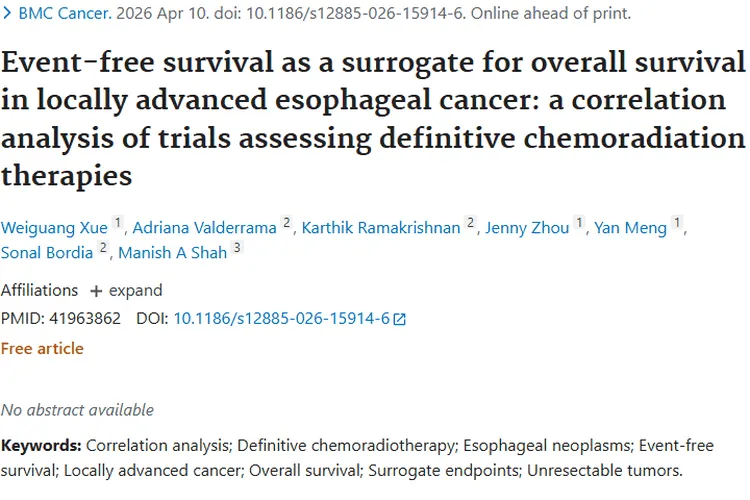The width and height of the screenshot is (750, 500).
Task: Click the external link icon beside DOI
Action: click(400, 319)
